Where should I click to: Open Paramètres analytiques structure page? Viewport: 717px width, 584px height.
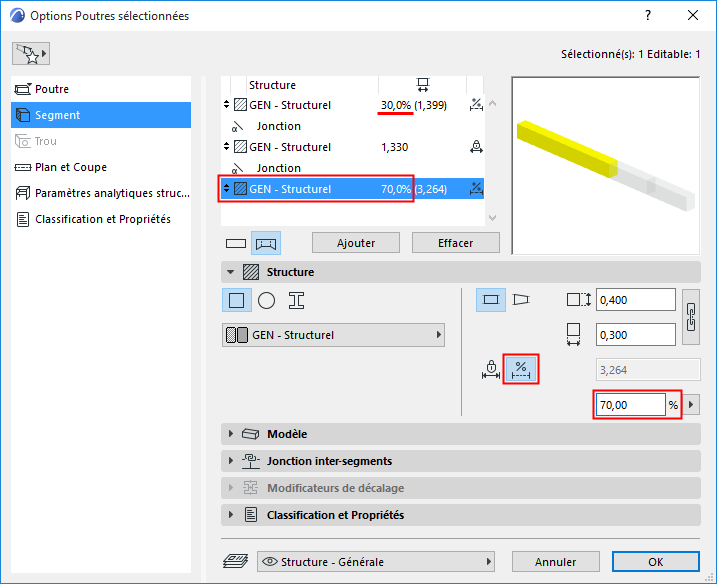[101, 193]
